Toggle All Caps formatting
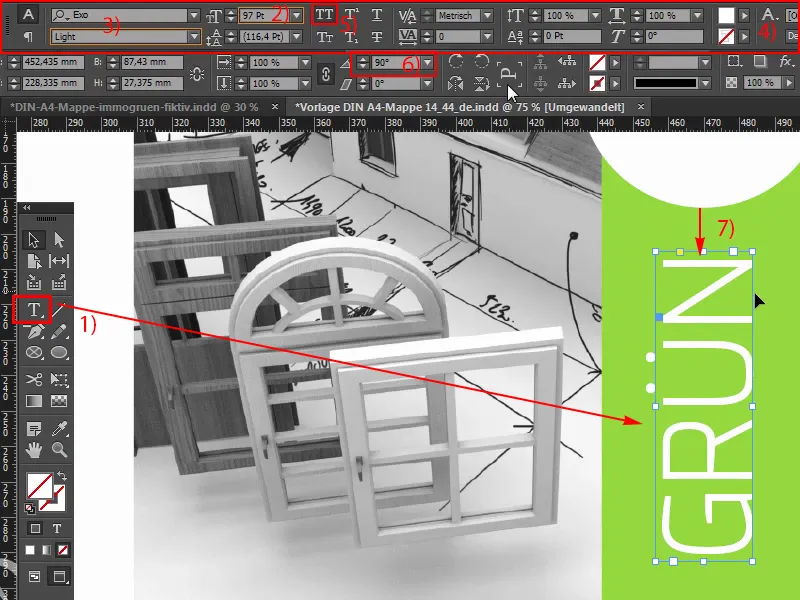The width and height of the screenshot is (800, 600). pyautogui.click(x=325, y=14)
